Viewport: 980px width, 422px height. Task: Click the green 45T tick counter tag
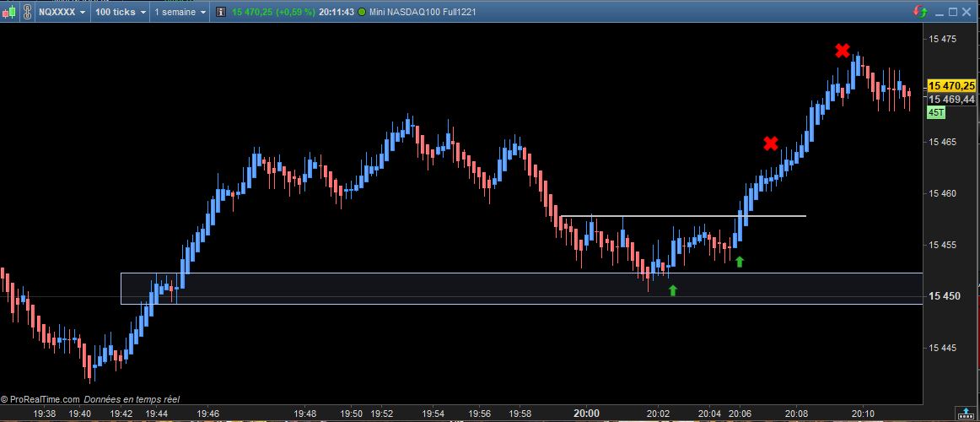point(936,112)
